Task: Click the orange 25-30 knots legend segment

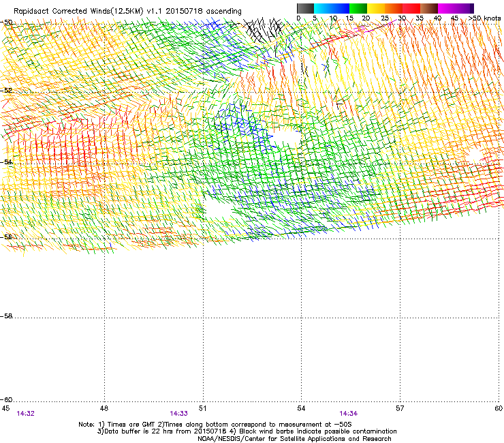Action: pyautogui.click(x=394, y=8)
